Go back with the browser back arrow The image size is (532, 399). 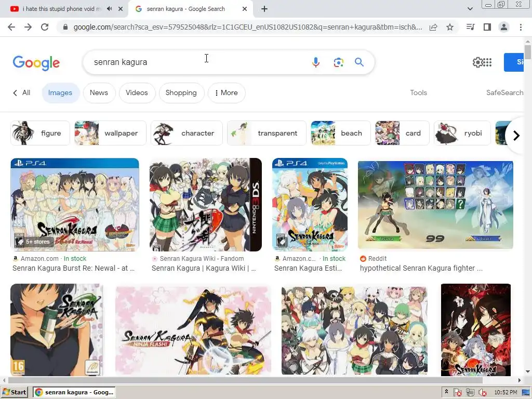click(11, 27)
